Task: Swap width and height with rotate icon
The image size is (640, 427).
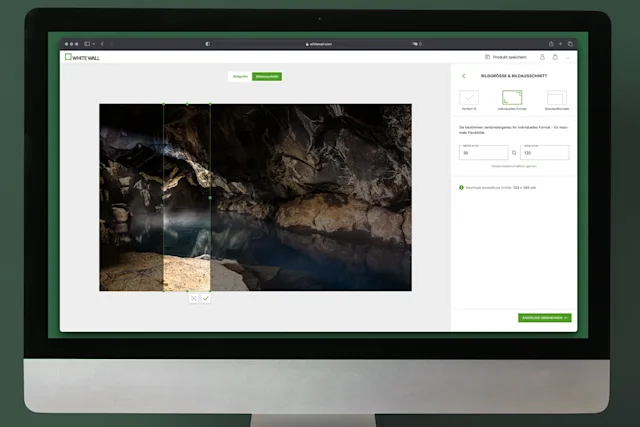Action: 514,153
